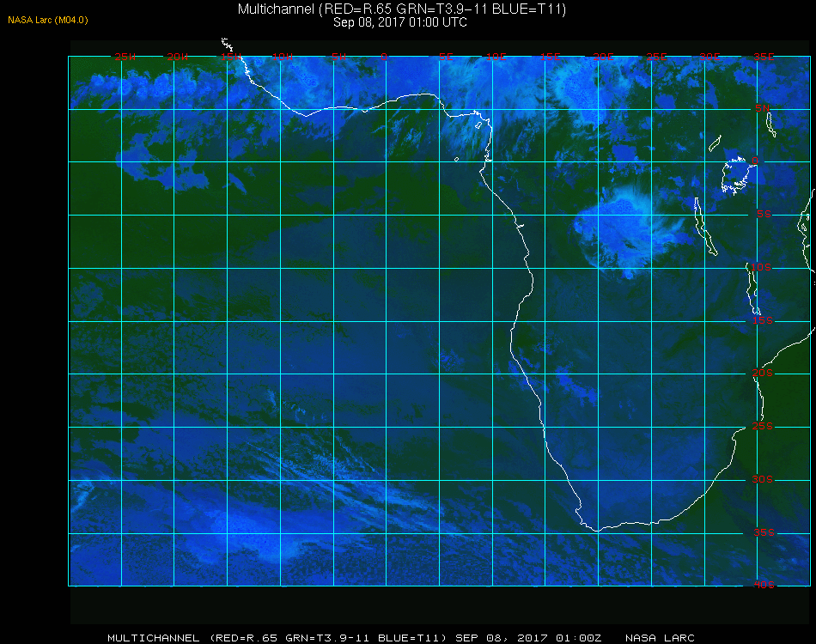
Task: Click the 5S latitude label
Action: (764, 214)
